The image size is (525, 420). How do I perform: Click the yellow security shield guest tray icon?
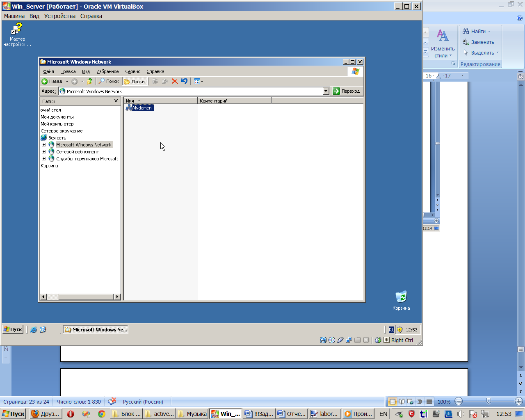tap(399, 330)
